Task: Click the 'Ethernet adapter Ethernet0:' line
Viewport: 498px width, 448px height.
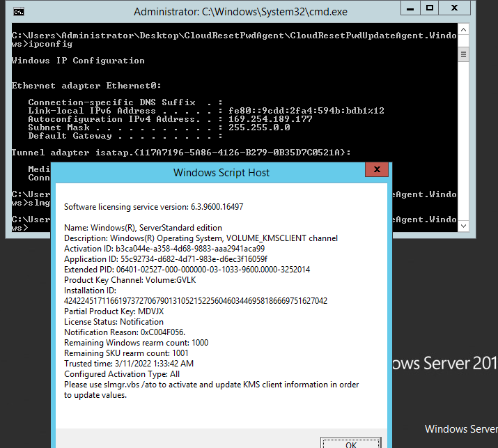Action: 86,86
